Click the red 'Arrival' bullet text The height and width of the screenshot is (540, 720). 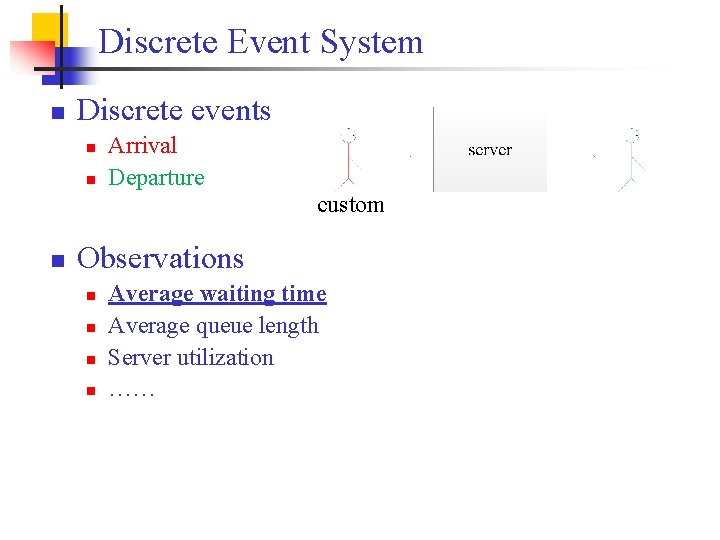pos(142,146)
